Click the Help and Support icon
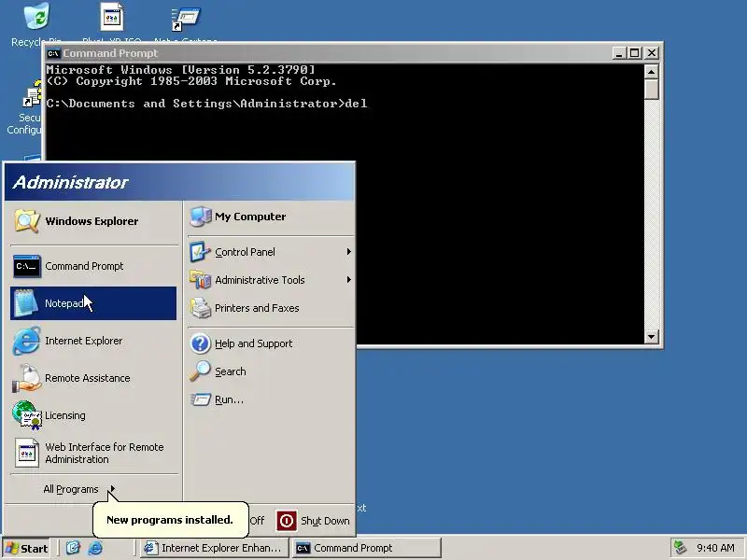 201,343
